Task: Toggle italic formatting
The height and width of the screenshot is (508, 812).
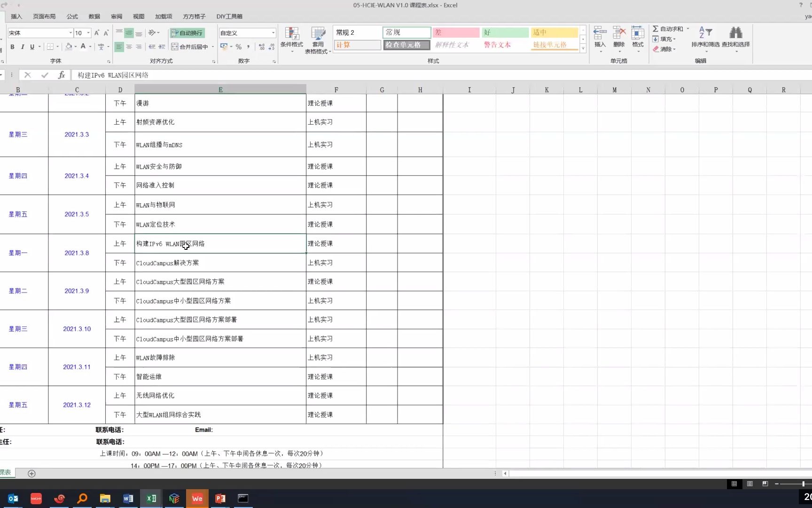Action: click(x=22, y=47)
